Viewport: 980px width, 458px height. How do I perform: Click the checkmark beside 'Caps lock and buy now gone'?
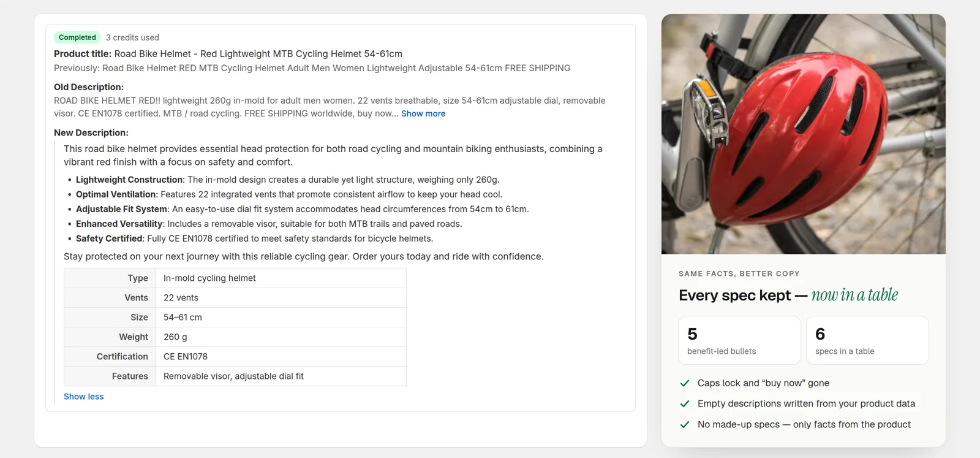point(685,383)
